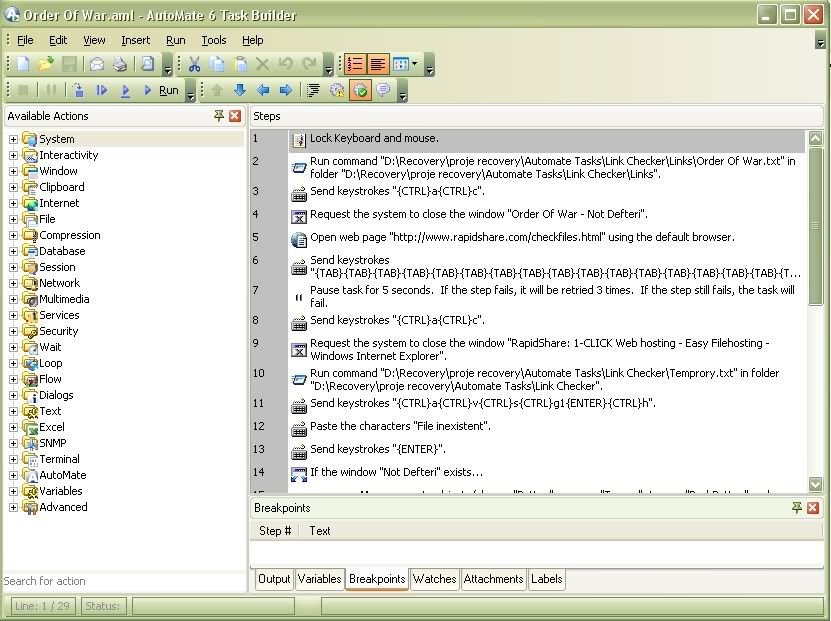Screen dimensions: 831x621
Task: Switch to the Labels tab
Action: click(x=546, y=579)
